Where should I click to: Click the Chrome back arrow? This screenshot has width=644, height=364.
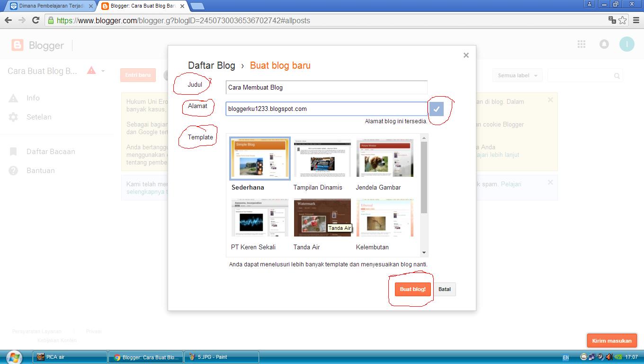[x=8, y=20]
